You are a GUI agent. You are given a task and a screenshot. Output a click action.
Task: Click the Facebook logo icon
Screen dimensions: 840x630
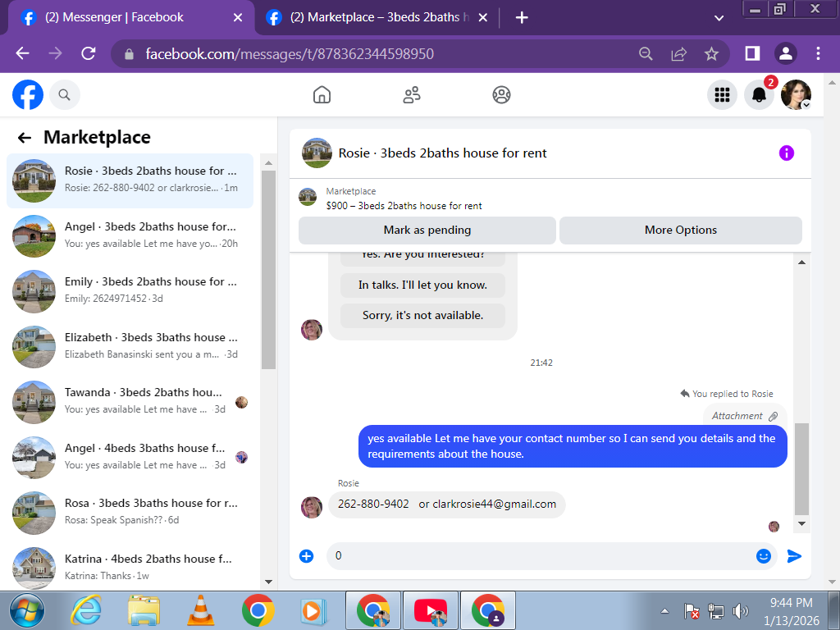tap(28, 95)
